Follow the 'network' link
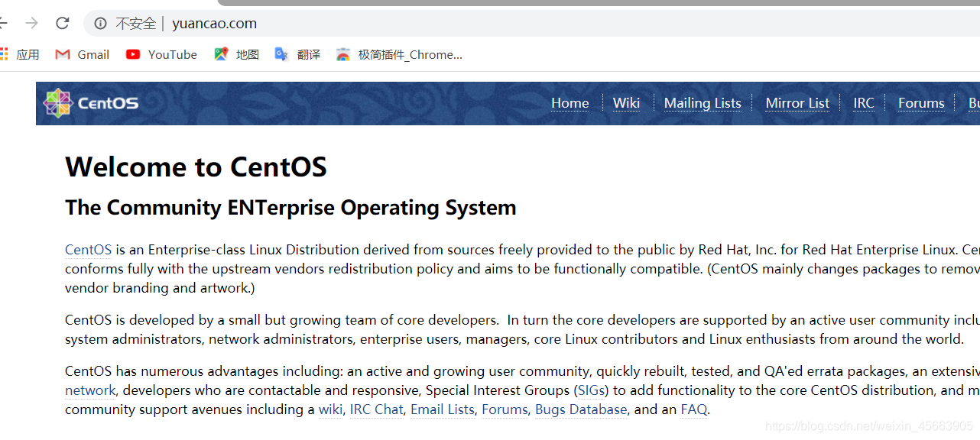The image size is (980, 440). (x=90, y=390)
